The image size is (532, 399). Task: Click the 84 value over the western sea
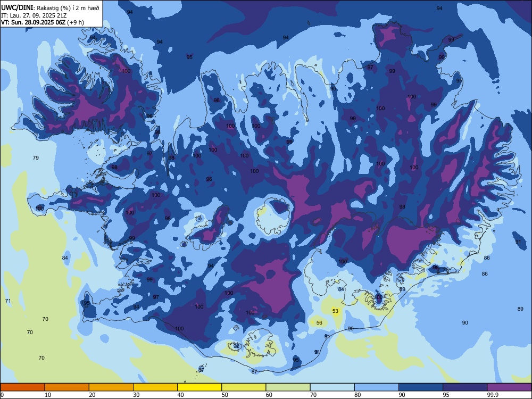coord(65,257)
